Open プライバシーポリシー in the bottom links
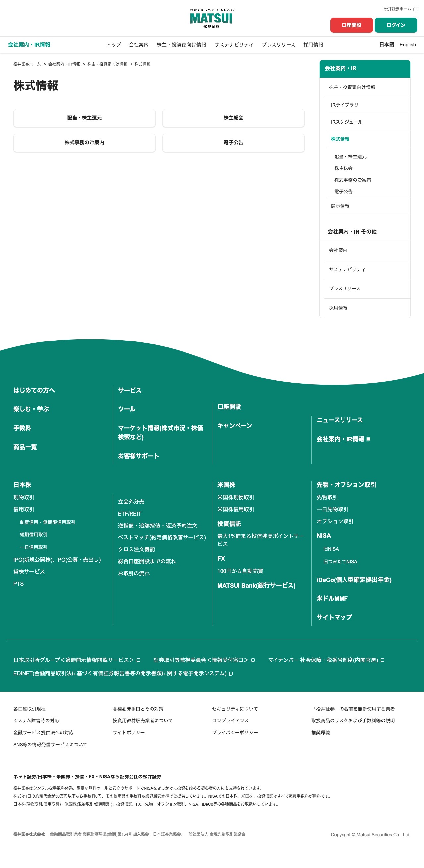The width and height of the screenshot is (424, 868). click(235, 732)
